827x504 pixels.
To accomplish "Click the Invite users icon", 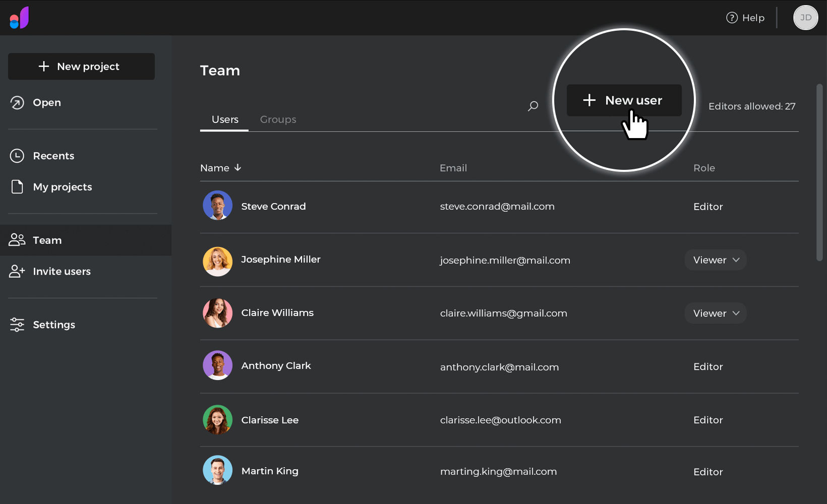I will (17, 271).
